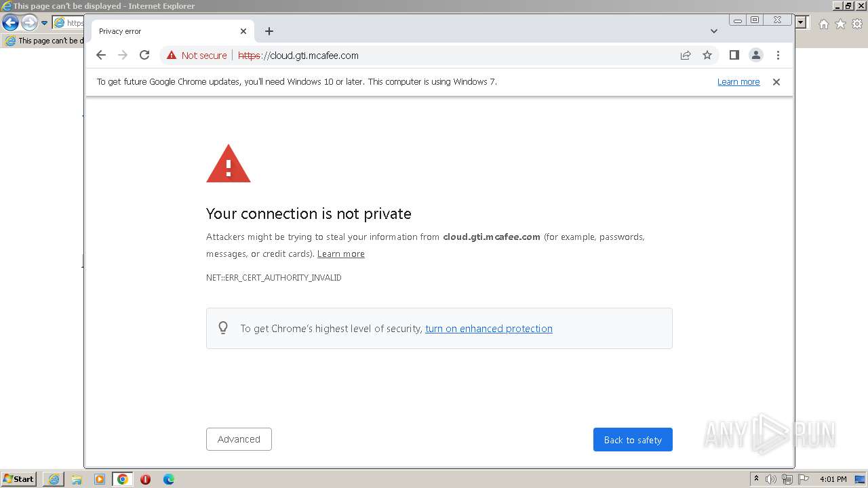Open Internet Explorer's Favorites star
The image size is (868, 488).
point(840,24)
